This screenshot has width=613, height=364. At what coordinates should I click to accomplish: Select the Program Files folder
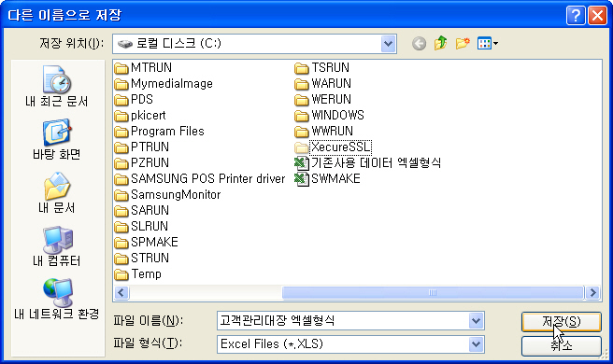pos(160,132)
